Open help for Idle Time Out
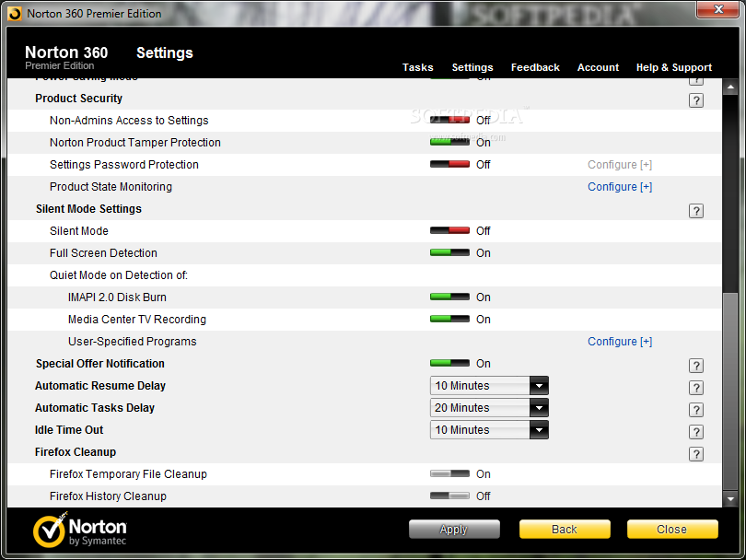Image resolution: width=746 pixels, height=560 pixels. (696, 432)
